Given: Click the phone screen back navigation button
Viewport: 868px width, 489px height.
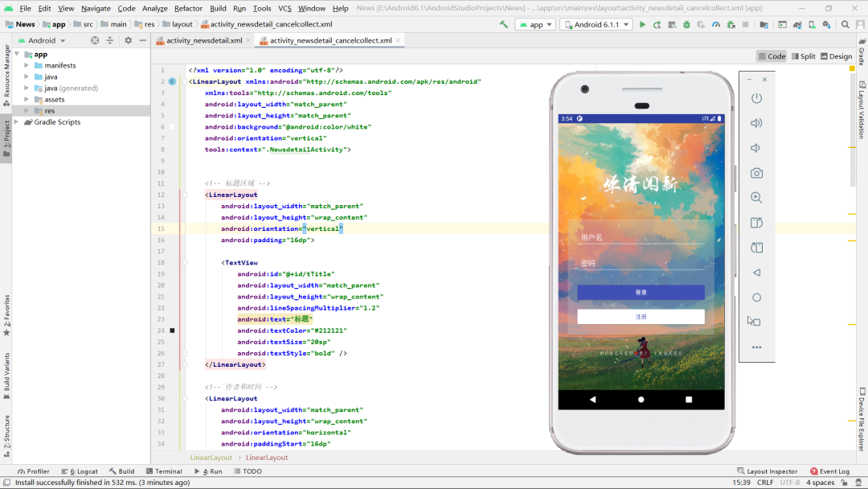Looking at the screenshot, I should (593, 399).
